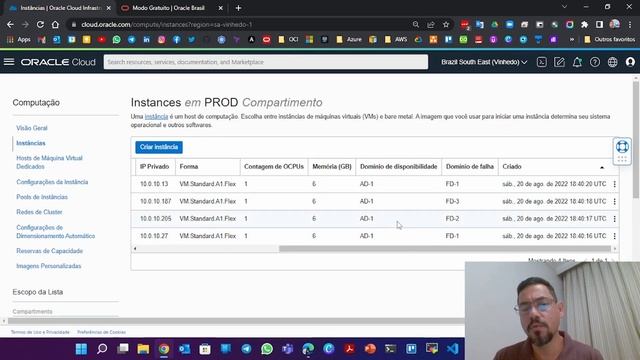
Task: Click the Criar instância button
Action: (x=159, y=147)
